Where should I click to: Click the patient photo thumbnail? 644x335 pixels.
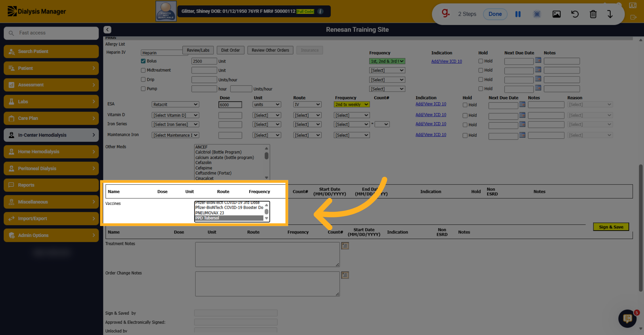[166, 11]
